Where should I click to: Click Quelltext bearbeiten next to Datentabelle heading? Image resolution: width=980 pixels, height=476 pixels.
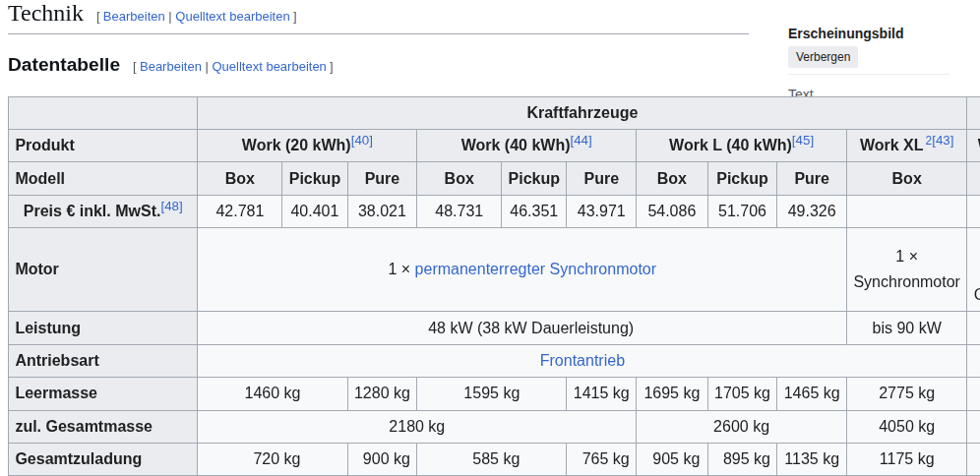[x=269, y=67]
